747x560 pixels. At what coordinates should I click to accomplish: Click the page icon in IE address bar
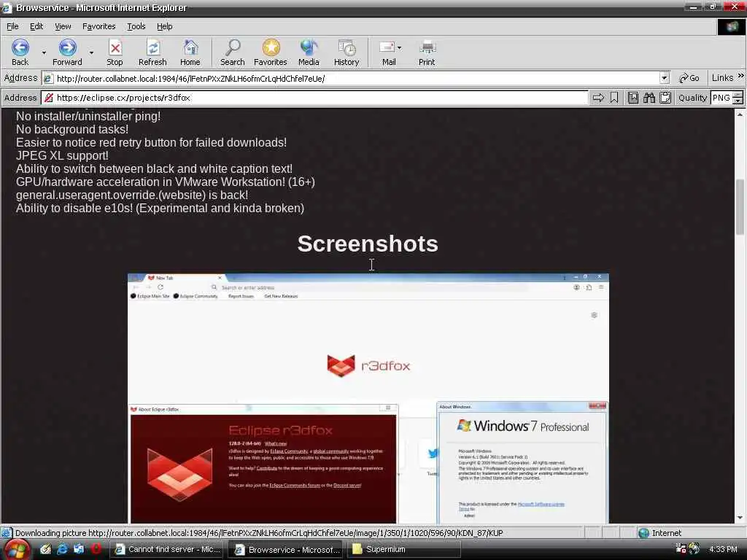[48, 79]
